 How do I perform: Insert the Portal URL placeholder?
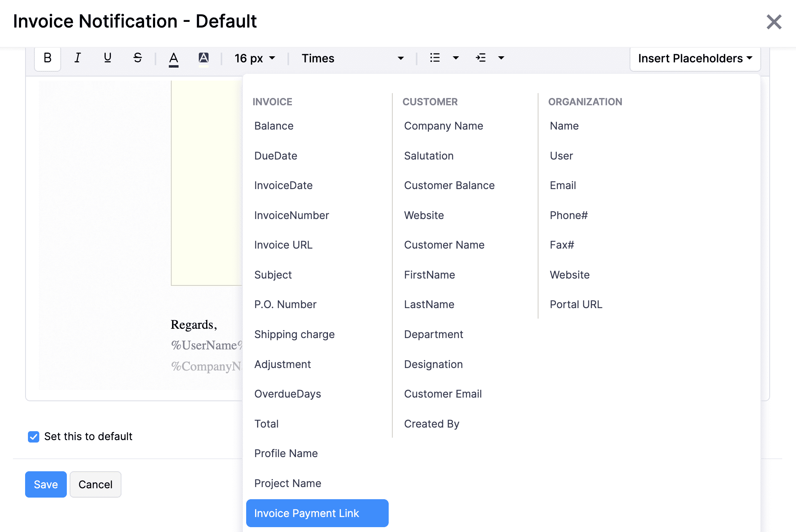576,304
